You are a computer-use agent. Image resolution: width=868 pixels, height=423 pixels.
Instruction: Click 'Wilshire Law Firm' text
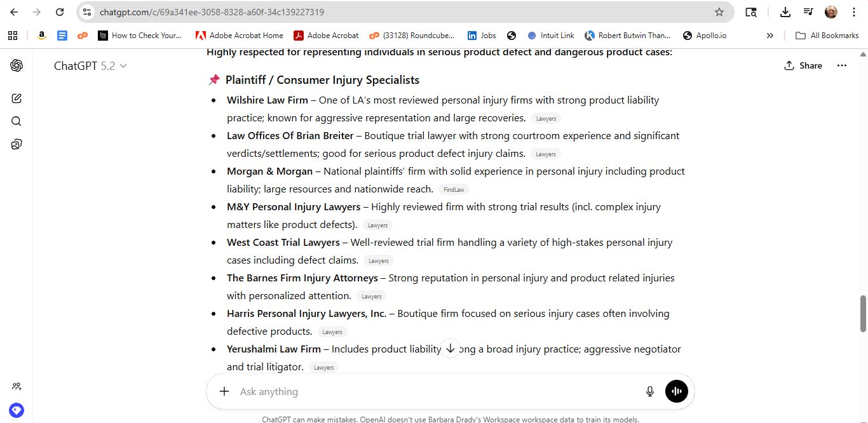[x=267, y=100]
